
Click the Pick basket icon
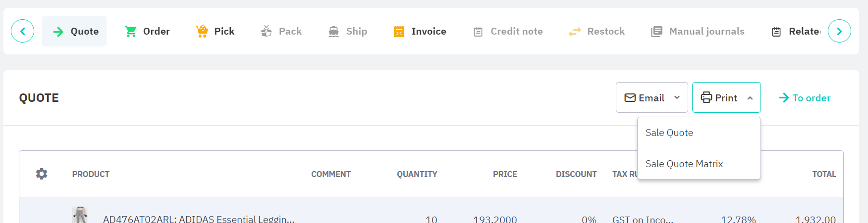(x=202, y=32)
